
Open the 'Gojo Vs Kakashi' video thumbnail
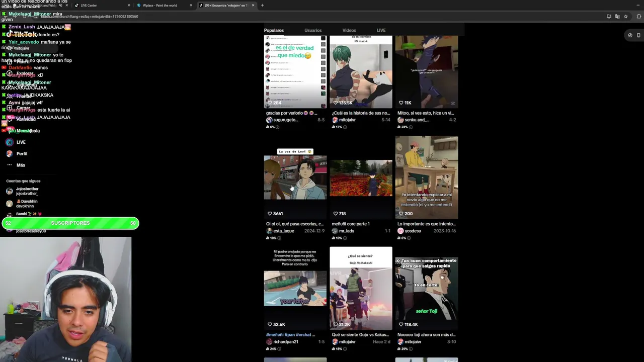361,288
